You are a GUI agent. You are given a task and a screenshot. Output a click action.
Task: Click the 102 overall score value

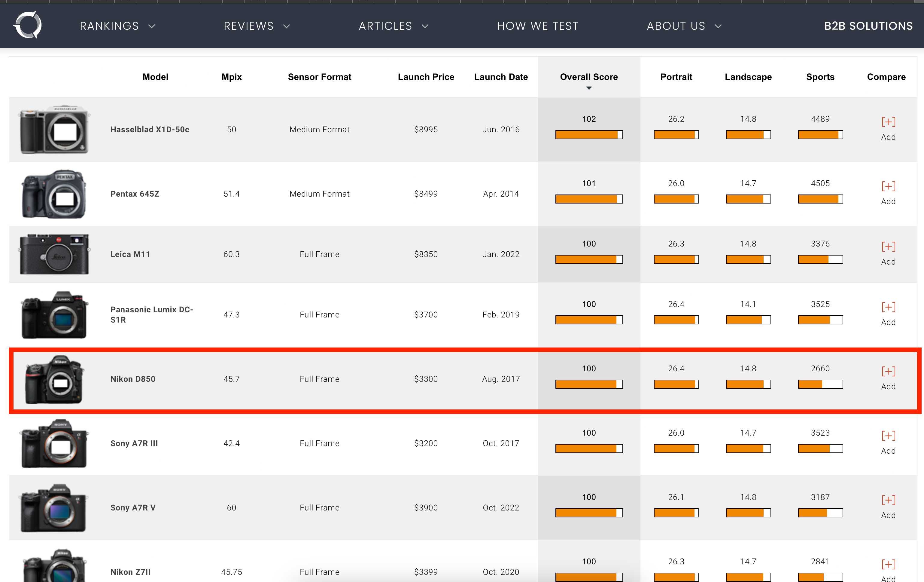click(x=589, y=119)
